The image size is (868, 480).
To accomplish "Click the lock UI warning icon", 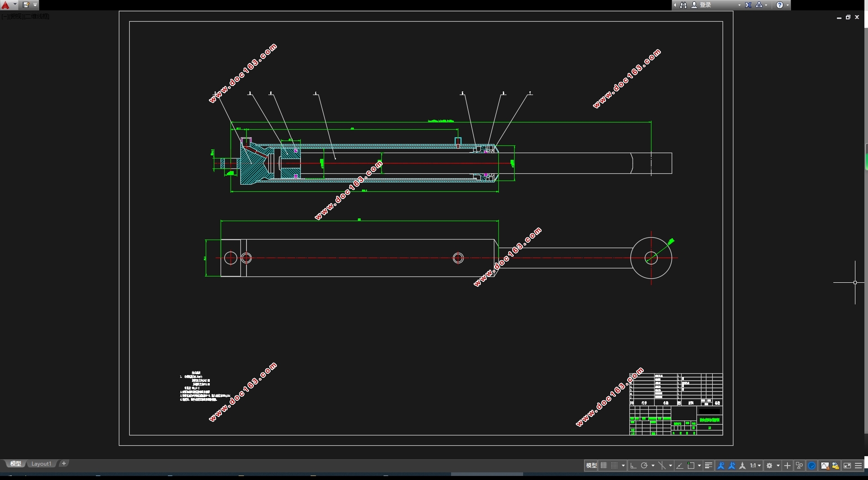I will (x=836, y=466).
